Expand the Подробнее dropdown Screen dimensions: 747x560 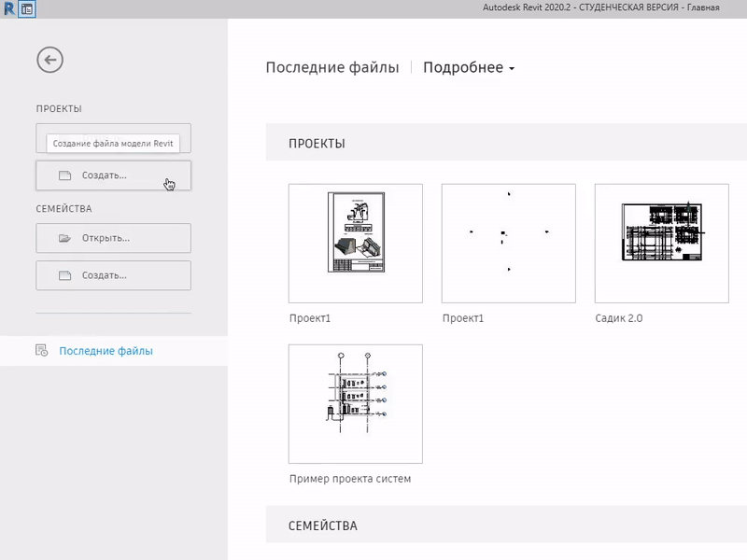click(x=469, y=68)
